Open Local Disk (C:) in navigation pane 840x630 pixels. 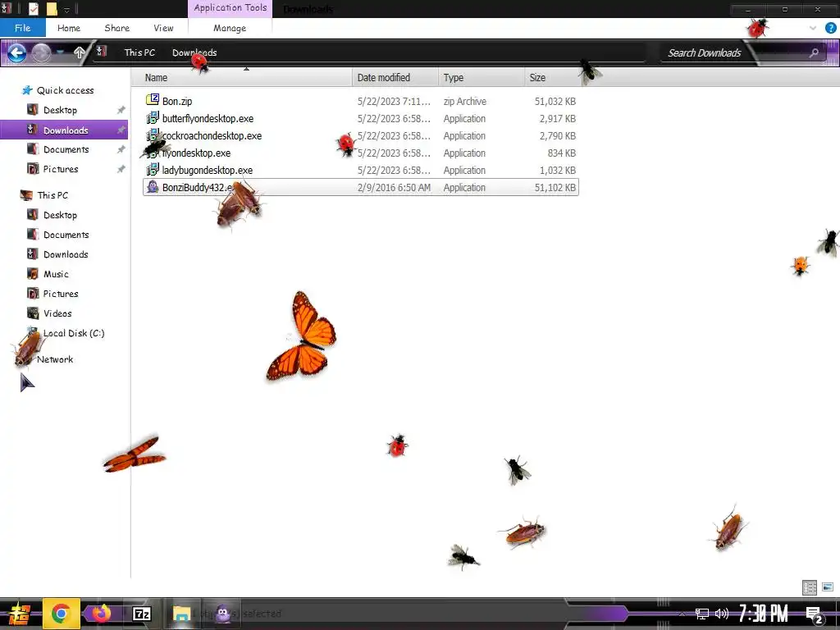tap(73, 333)
